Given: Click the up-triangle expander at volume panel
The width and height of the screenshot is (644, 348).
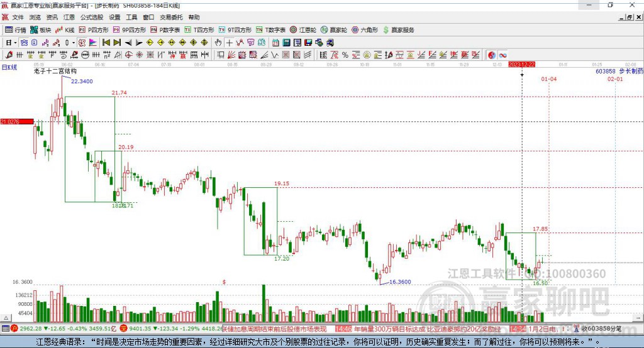Looking at the screenshot, I should [x=6, y=318].
